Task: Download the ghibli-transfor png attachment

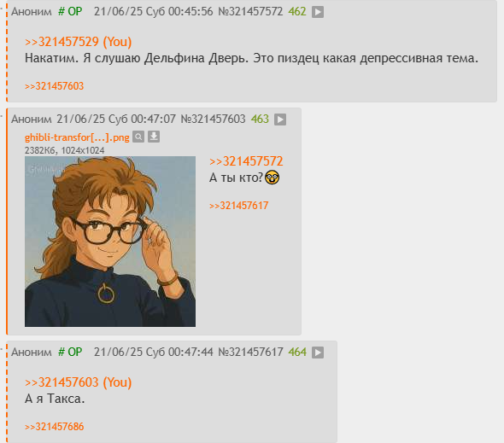Action: (x=154, y=137)
